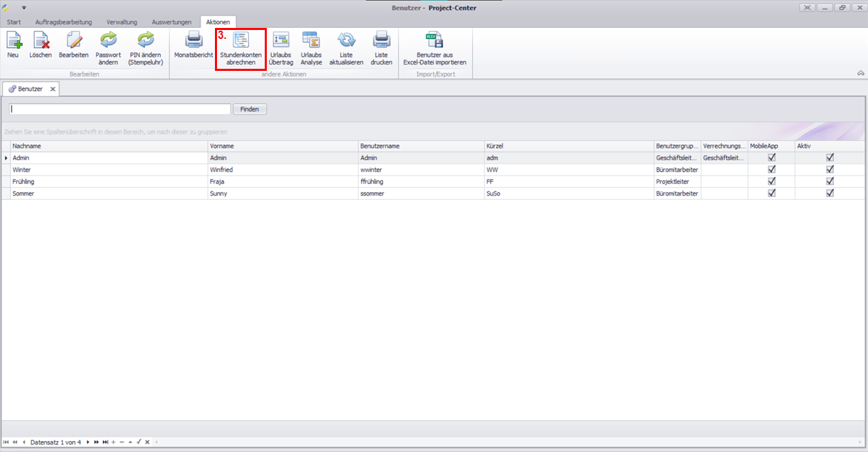Viewport: 868px width, 452px height.
Task: Toggle Aktiv checkbox for Sommer
Action: point(830,193)
